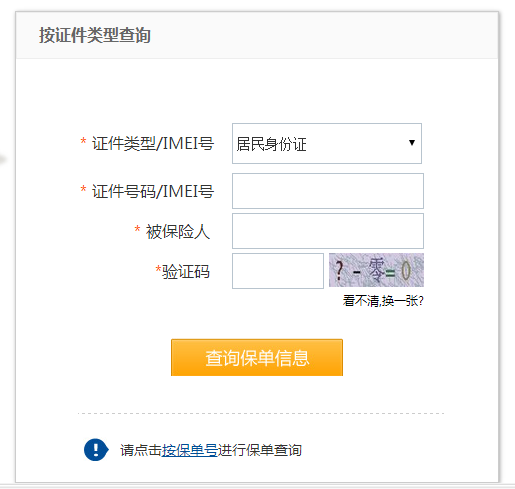Follow the 按保单号 hyperlink
Image resolution: width=515 pixels, height=489 pixels.
point(190,450)
